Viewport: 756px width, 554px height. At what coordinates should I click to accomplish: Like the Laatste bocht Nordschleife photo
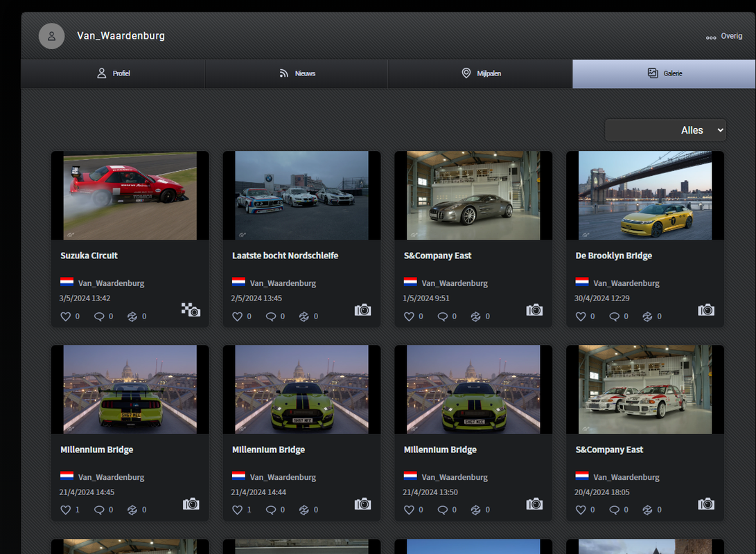pos(237,316)
